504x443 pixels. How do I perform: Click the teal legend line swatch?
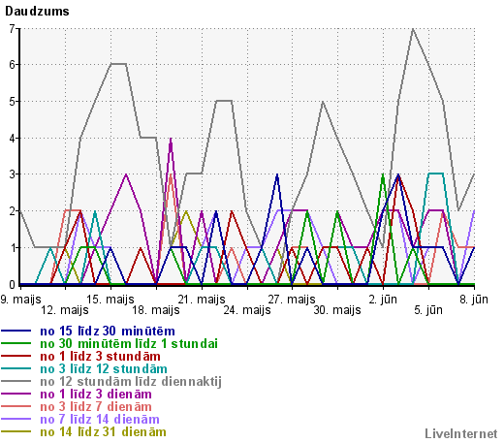point(16,368)
